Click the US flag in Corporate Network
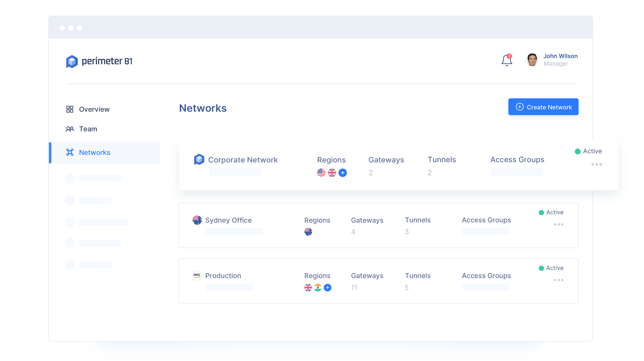 321,173
